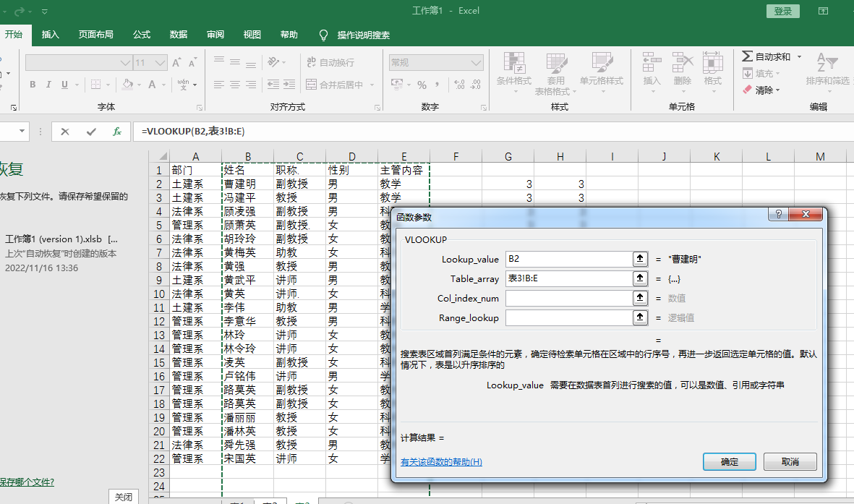
Task: Collapse dialog via Range_lookup range selector
Action: tap(640, 317)
